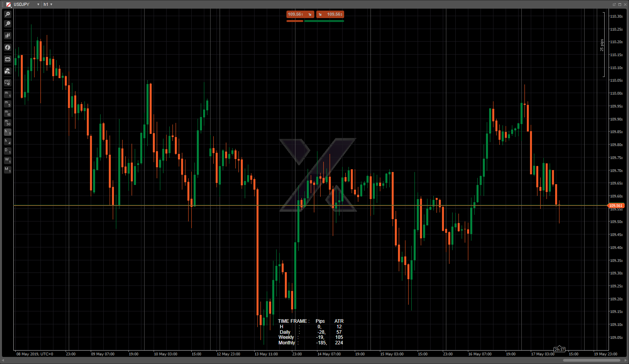Maximize the chart panel
Screen dimensions: 629x364
tap(620, 4)
